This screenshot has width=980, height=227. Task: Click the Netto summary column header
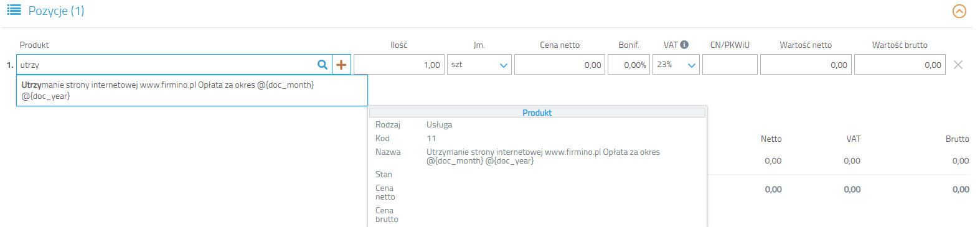[x=771, y=139]
